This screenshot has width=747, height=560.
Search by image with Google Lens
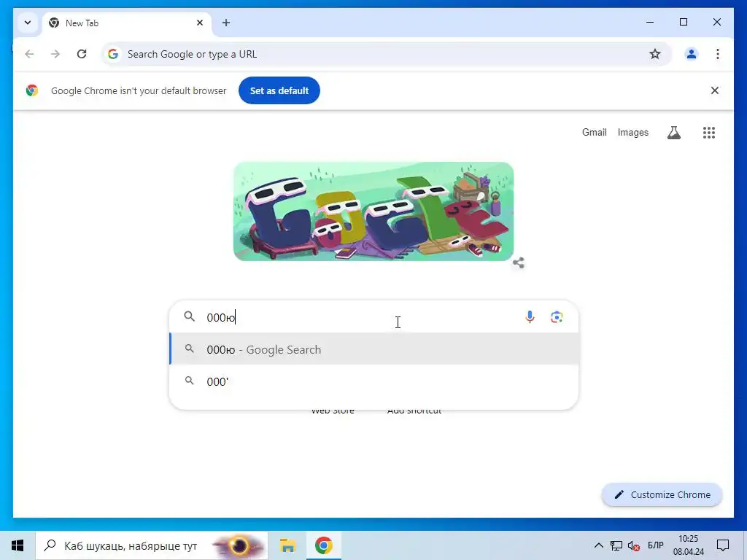pos(557,317)
